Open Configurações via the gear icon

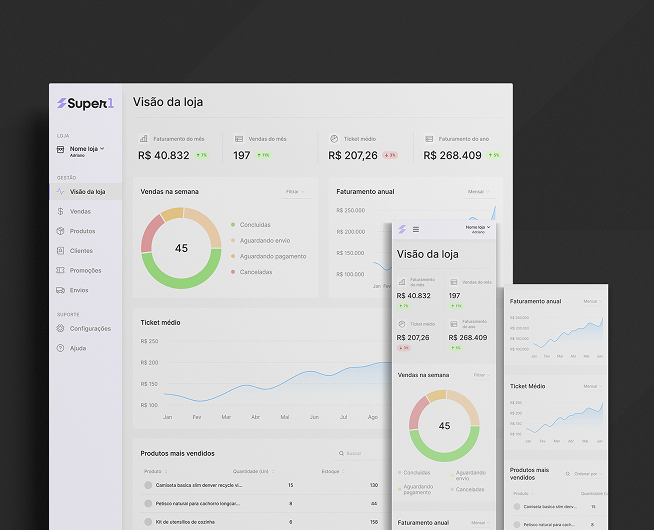coord(60,328)
